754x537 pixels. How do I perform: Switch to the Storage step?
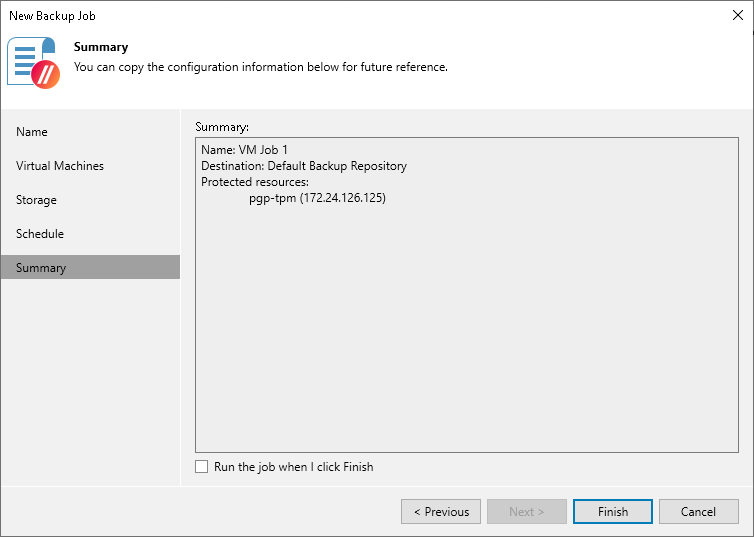[36, 200]
